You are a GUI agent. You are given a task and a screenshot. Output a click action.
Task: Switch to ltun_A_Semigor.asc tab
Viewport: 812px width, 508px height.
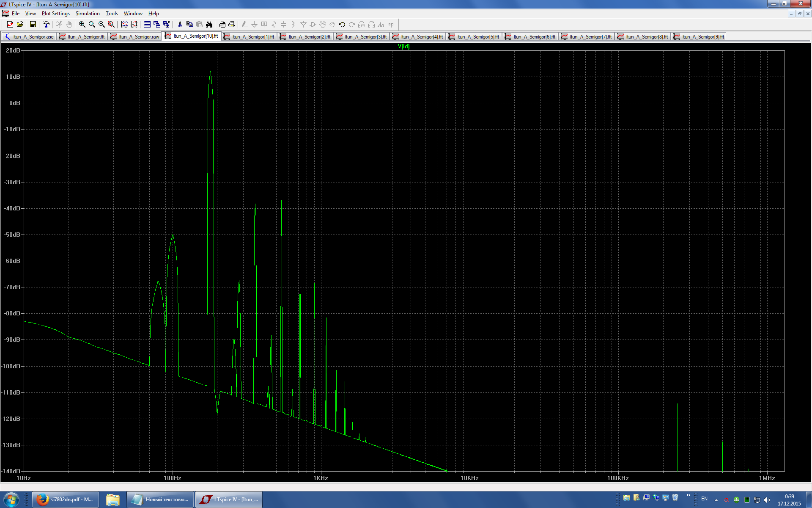(x=29, y=37)
